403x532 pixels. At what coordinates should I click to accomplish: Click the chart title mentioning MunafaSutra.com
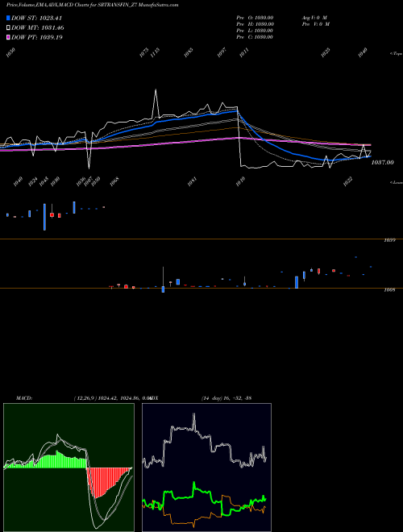pos(92,5)
